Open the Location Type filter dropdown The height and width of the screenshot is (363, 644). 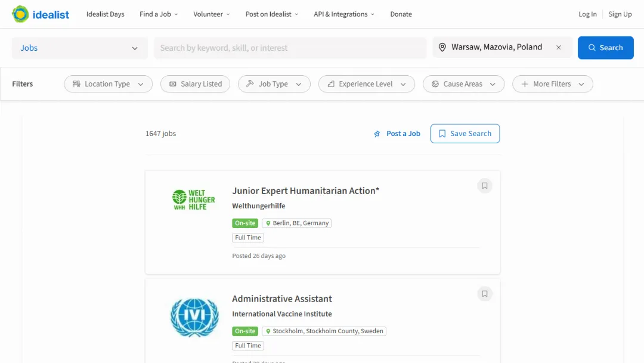[x=108, y=84]
